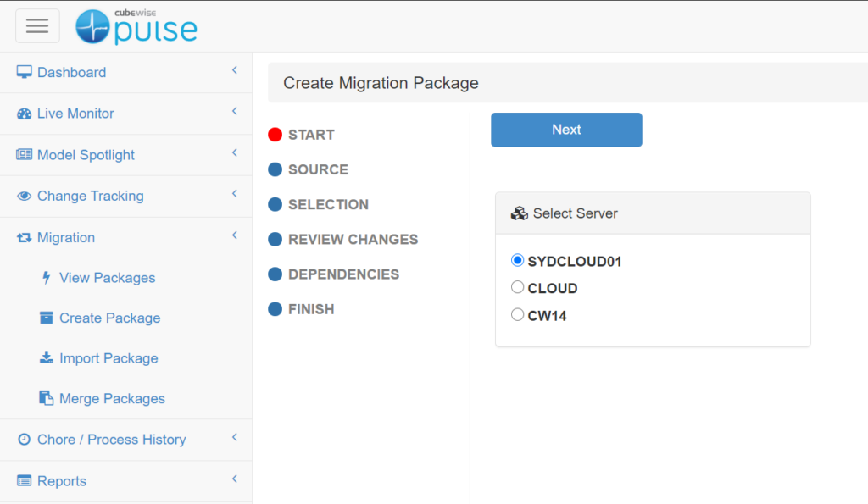
Task: Open the Import Package menu item
Action: tap(108, 358)
